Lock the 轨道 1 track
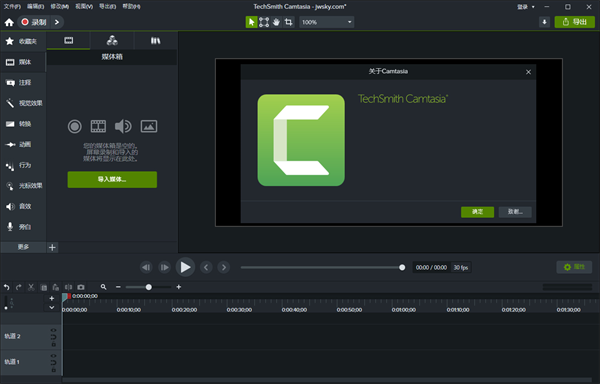This screenshot has width=600, height=384. coord(53,370)
